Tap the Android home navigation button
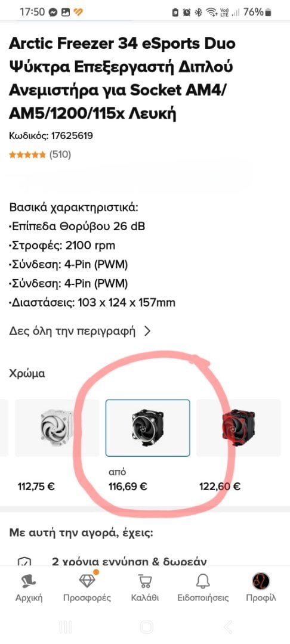The image size is (290, 644). [146, 626]
